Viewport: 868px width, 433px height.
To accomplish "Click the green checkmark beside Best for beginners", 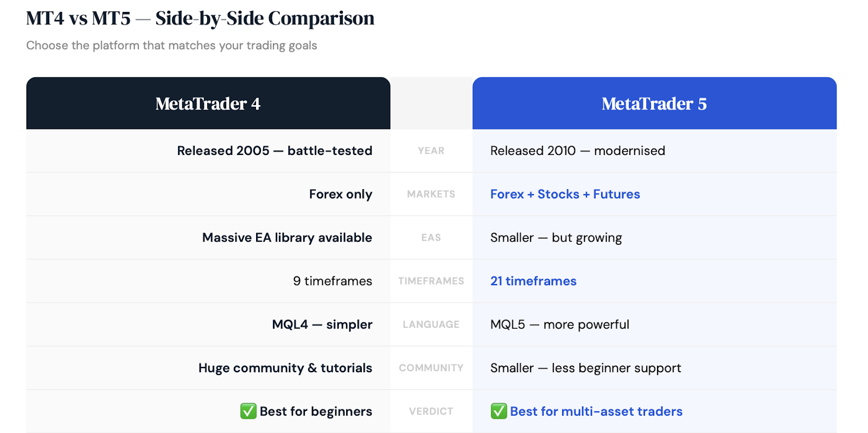I will tap(248, 411).
